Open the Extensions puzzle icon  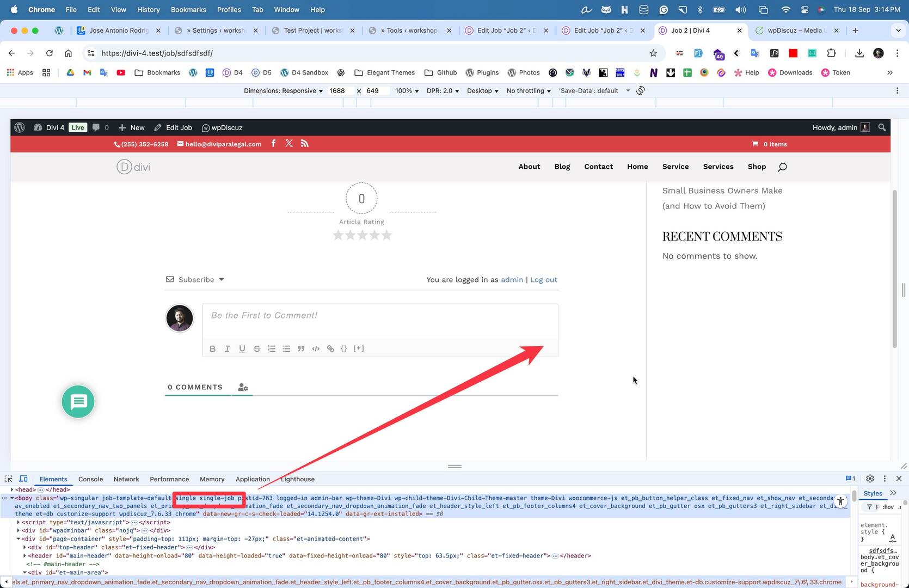click(831, 53)
